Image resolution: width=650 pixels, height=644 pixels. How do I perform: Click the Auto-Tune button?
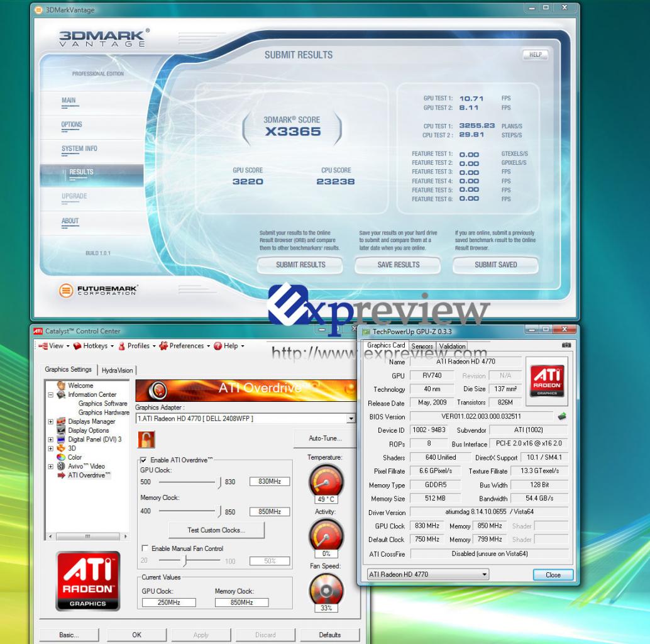pos(325,438)
